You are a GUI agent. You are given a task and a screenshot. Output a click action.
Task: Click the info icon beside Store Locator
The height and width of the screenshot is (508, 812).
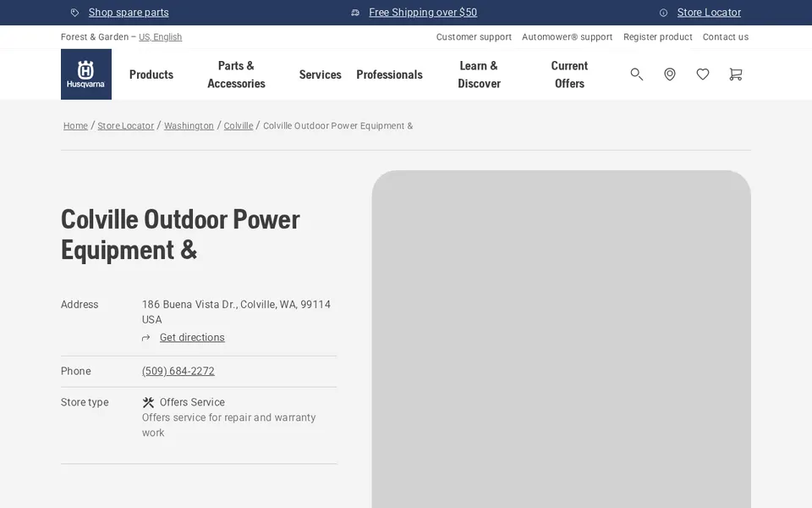(663, 13)
